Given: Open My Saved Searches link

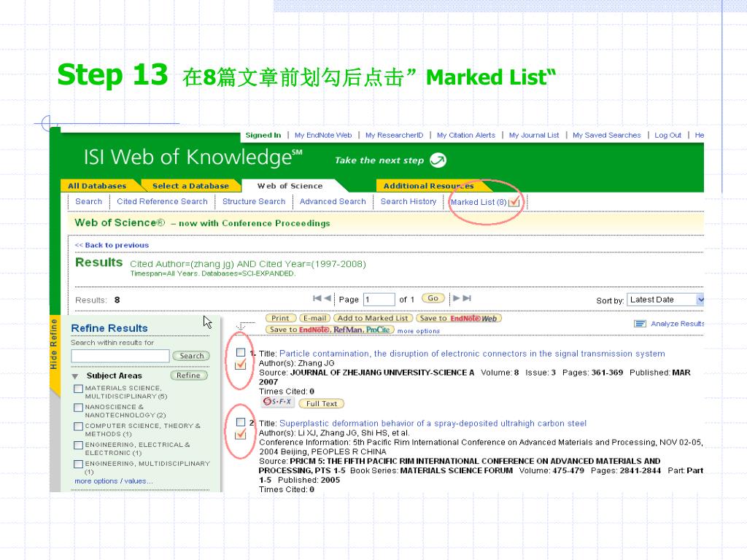Looking at the screenshot, I should (x=607, y=135).
